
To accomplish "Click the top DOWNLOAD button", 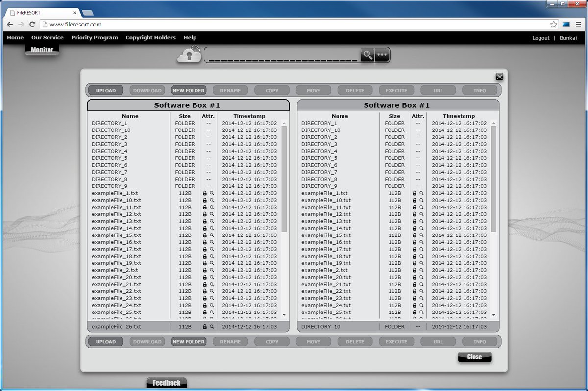I will [x=147, y=90].
